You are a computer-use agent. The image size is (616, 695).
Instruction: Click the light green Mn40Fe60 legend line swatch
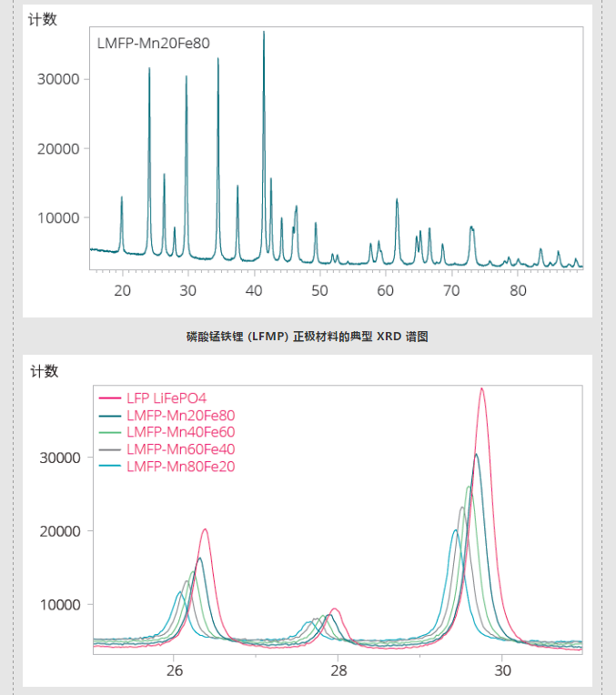[109, 432]
